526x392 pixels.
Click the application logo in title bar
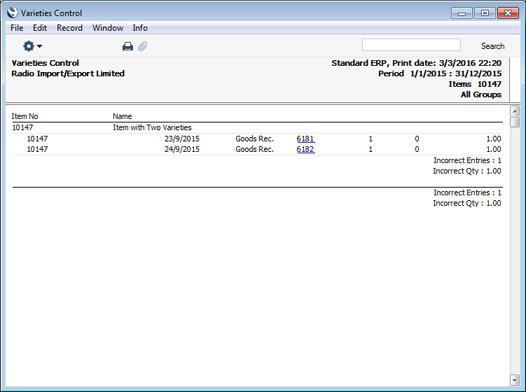tap(12, 13)
